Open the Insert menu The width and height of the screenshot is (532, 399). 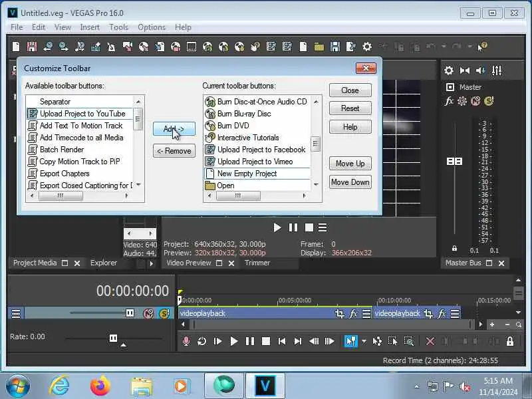[x=90, y=27]
